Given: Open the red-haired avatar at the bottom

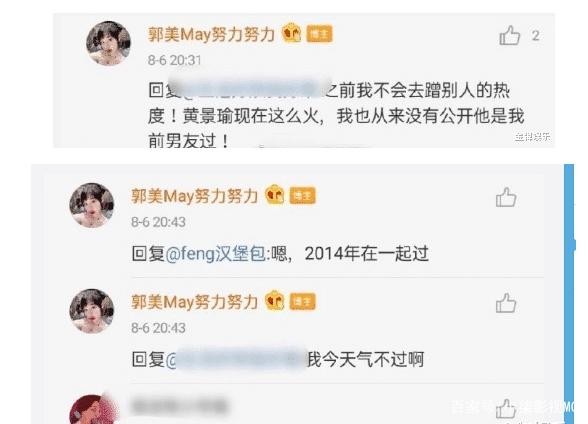Looking at the screenshot, I should (x=94, y=409).
